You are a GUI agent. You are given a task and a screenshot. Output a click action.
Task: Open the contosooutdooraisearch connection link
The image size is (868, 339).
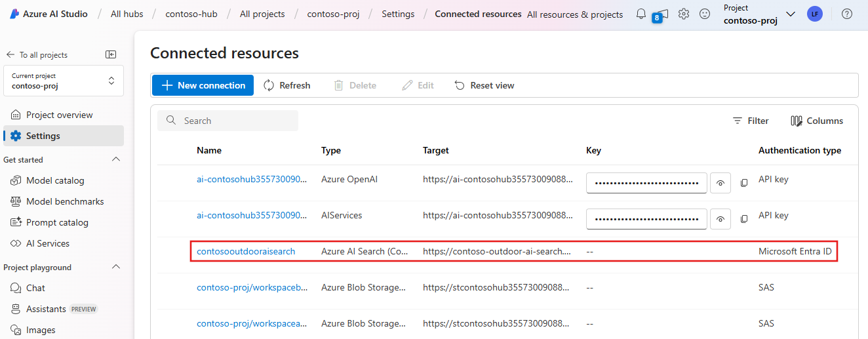click(246, 251)
